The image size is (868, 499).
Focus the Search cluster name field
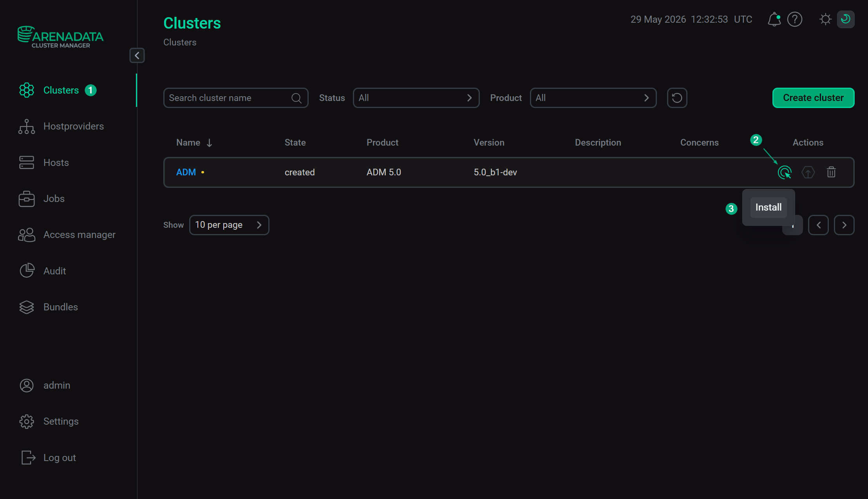click(236, 98)
